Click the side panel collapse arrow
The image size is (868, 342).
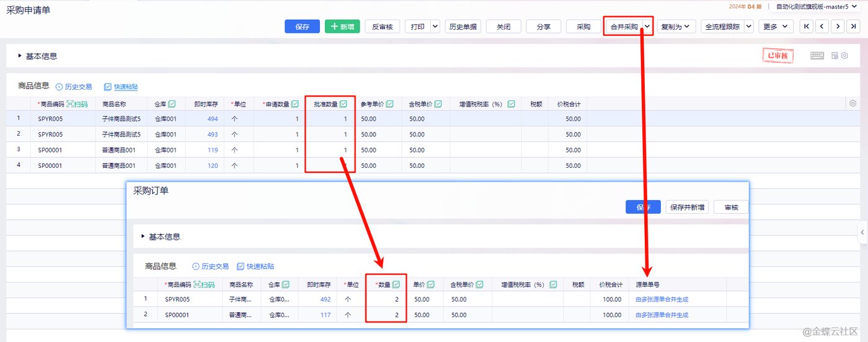pyautogui.click(x=862, y=232)
